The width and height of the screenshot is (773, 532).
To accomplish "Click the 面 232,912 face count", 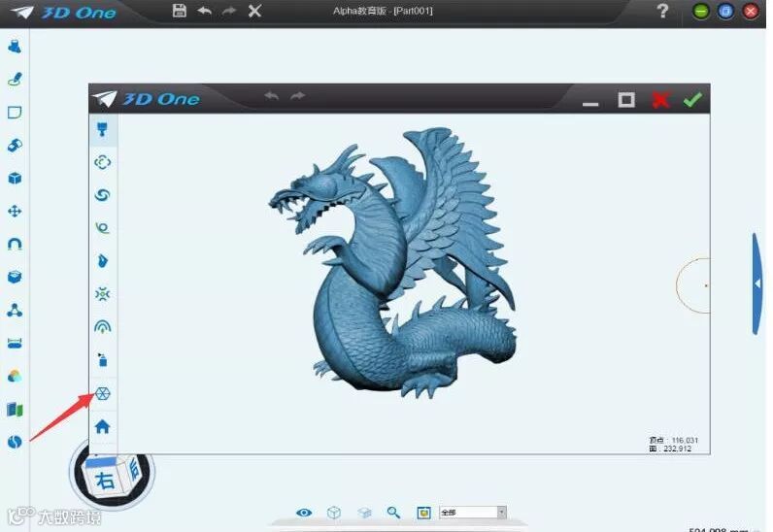I will click(670, 449).
